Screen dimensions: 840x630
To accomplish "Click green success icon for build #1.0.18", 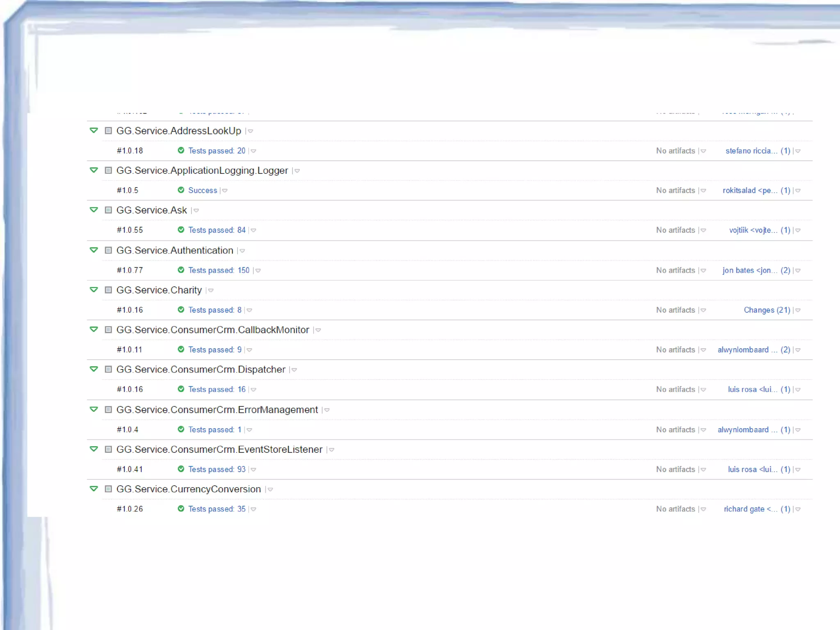I will tap(181, 151).
